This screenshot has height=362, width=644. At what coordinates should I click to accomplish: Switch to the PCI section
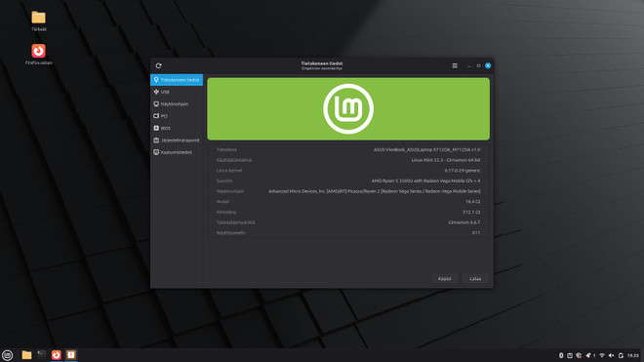pos(177,116)
